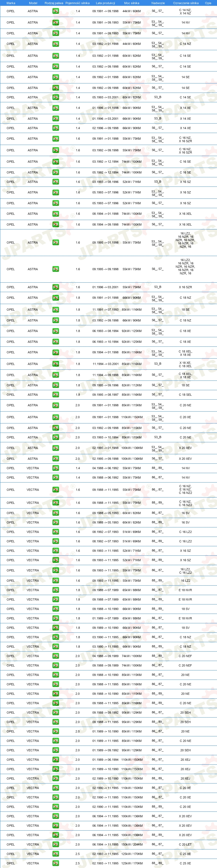This screenshot has width=217, height=868.
Task: Click the 82kW / 112KM power cell
Action: click(132, 385)
